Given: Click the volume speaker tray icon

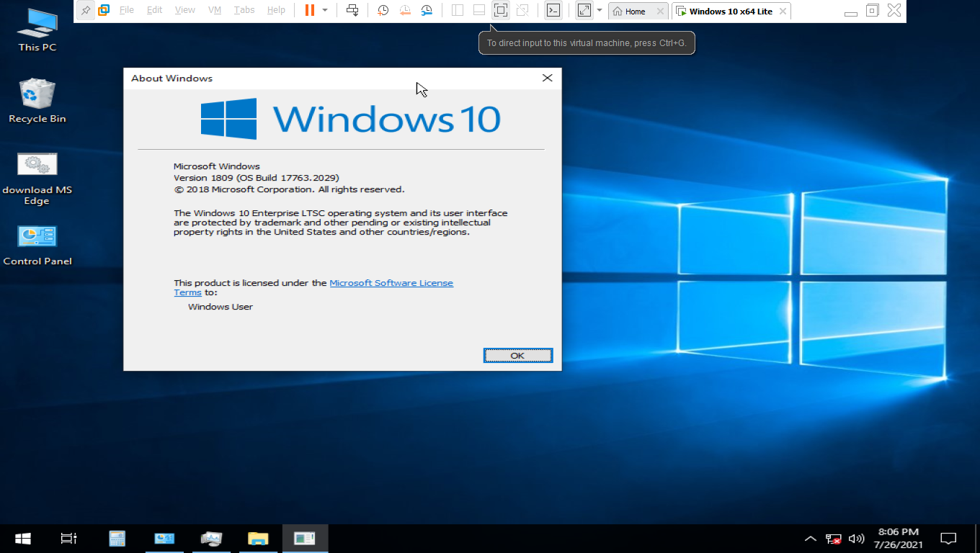Looking at the screenshot, I should pyautogui.click(x=856, y=539).
